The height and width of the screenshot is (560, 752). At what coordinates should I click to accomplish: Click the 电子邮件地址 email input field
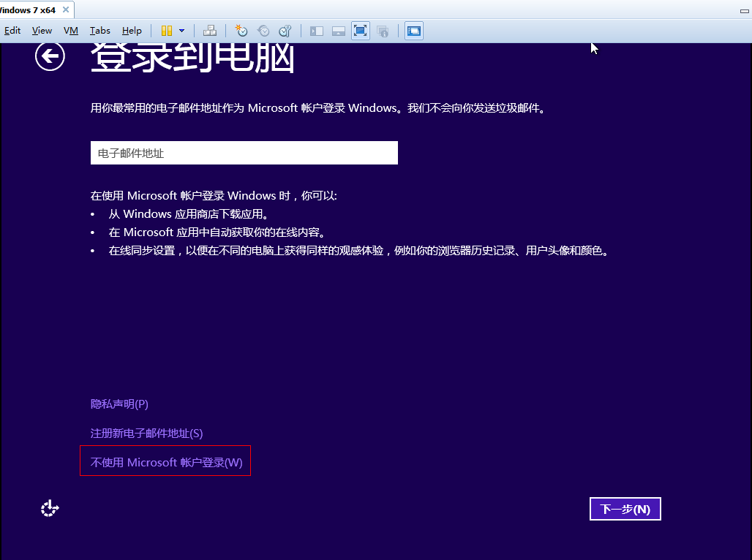(244, 153)
